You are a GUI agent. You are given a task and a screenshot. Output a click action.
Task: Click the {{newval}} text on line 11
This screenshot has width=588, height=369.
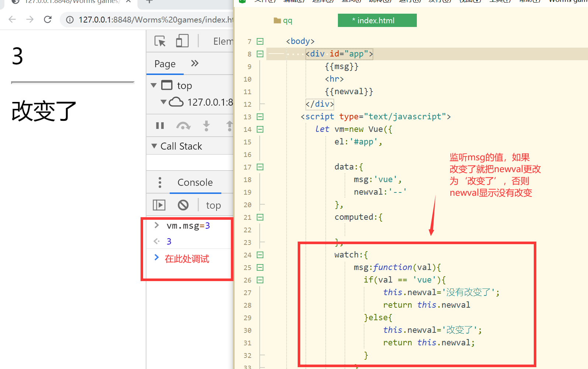(x=349, y=92)
